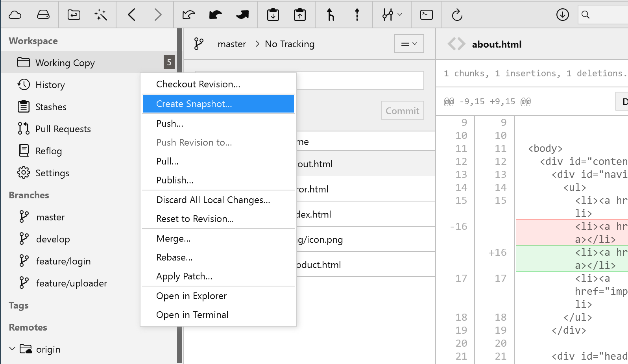
Task: Click the cloud services icon in toolbar
Action: 15,15
